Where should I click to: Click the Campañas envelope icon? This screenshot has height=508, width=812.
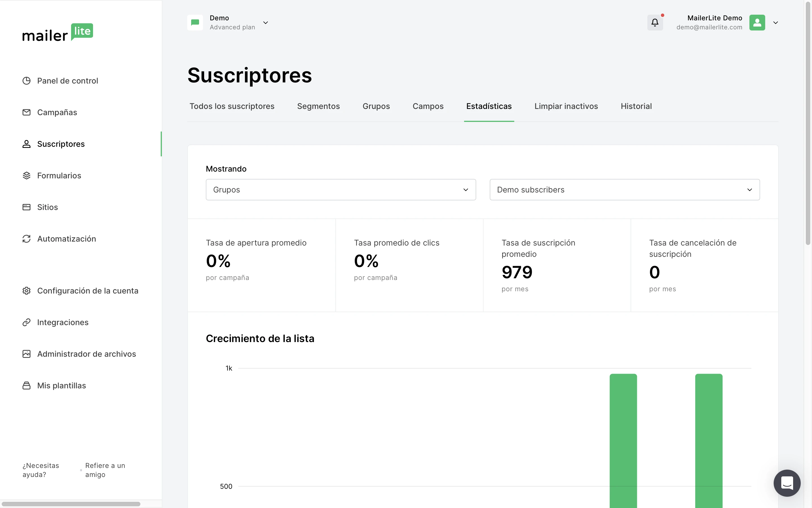click(x=27, y=112)
